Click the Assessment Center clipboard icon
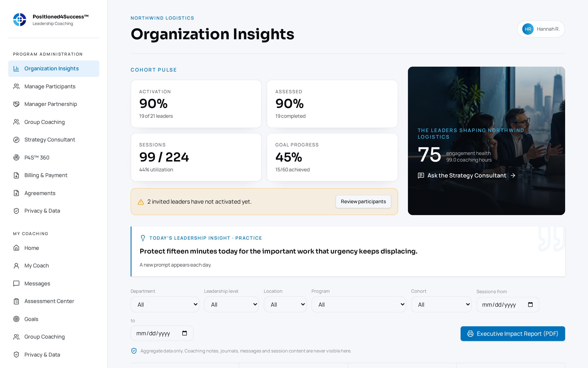588x368 pixels. [16, 301]
